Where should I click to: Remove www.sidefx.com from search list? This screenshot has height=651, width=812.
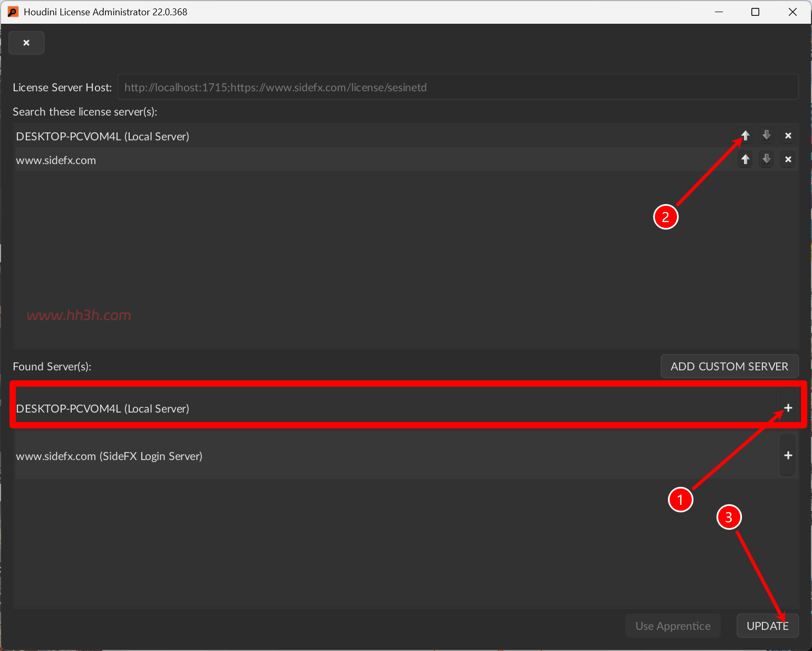(x=788, y=159)
